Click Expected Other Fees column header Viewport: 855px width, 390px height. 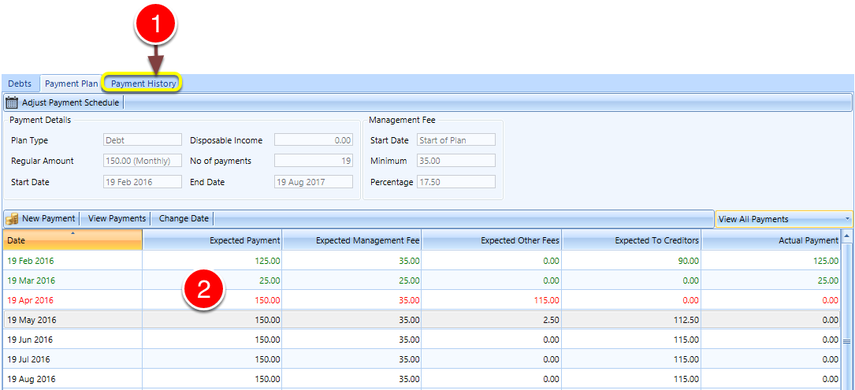(x=492, y=240)
